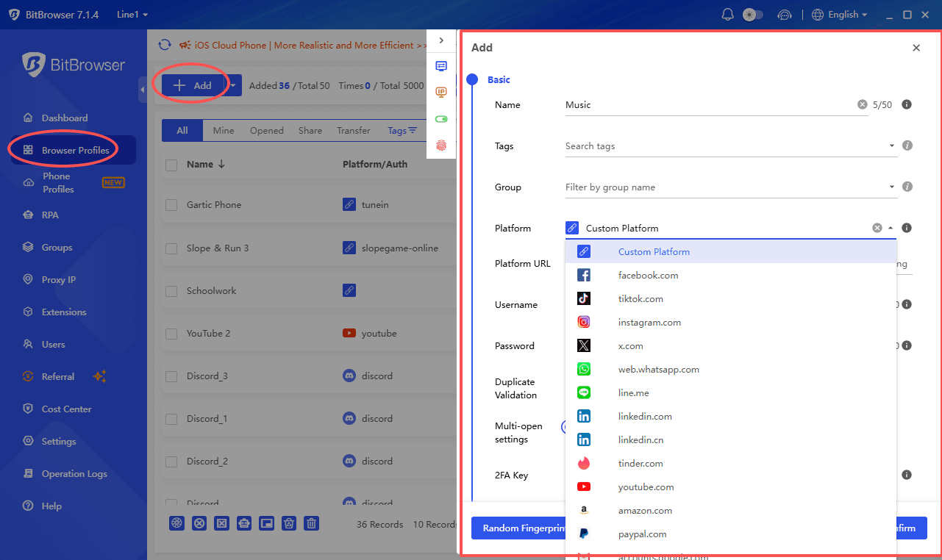Check the Schoolwork profile checkbox
942x560 pixels.
point(171,291)
